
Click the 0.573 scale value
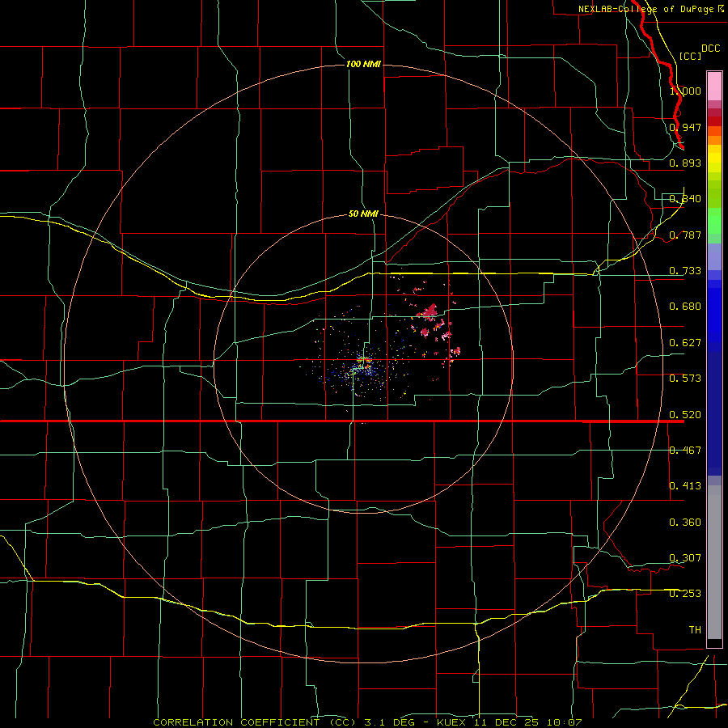click(685, 379)
